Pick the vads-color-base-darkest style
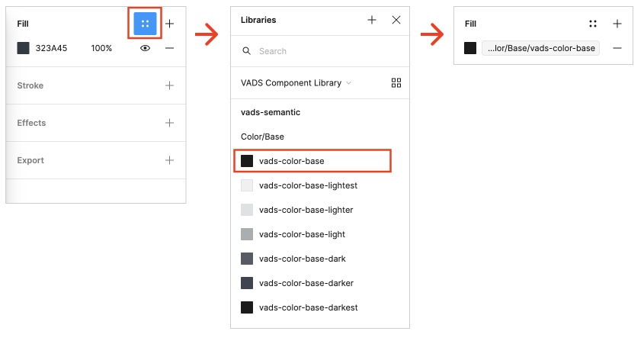The width and height of the screenshot is (644, 341). coord(308,307)
